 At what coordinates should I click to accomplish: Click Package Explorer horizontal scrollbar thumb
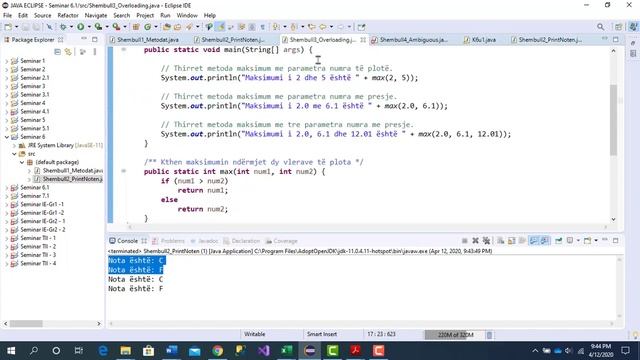(26, 324)
